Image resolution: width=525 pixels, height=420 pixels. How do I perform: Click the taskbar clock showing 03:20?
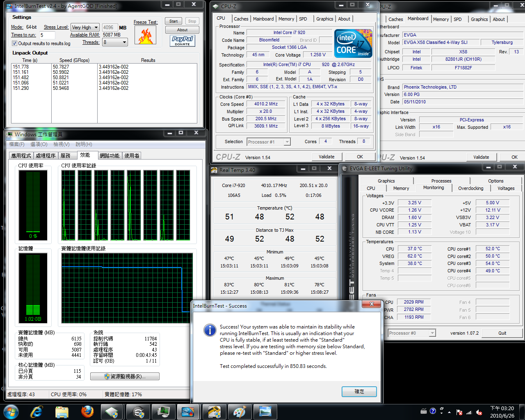[x=502, y=412]
